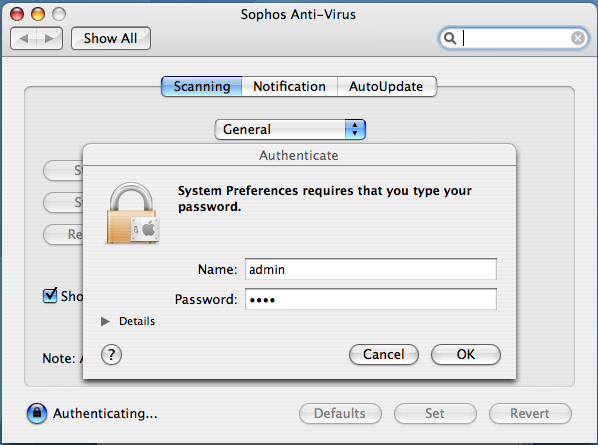
Task: Click the forward navigation arrow
Action: pos(50,39)
